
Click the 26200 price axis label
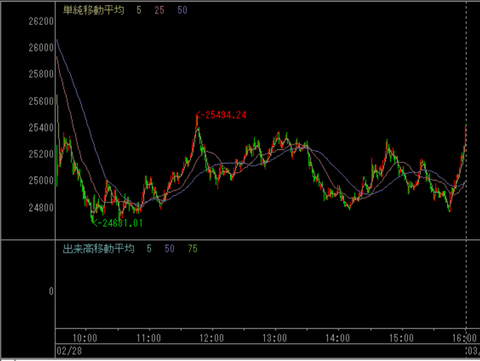pos(41,21)
